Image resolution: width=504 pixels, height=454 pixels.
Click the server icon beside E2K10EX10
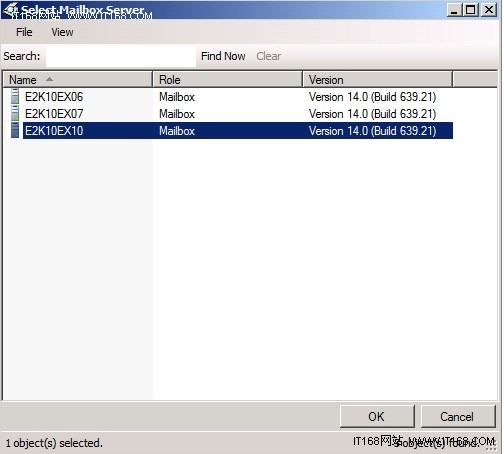(15, 130)
